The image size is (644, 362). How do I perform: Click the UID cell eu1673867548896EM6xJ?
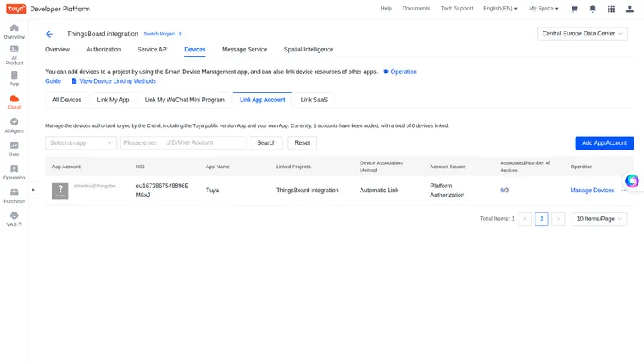tap(163, 191)
